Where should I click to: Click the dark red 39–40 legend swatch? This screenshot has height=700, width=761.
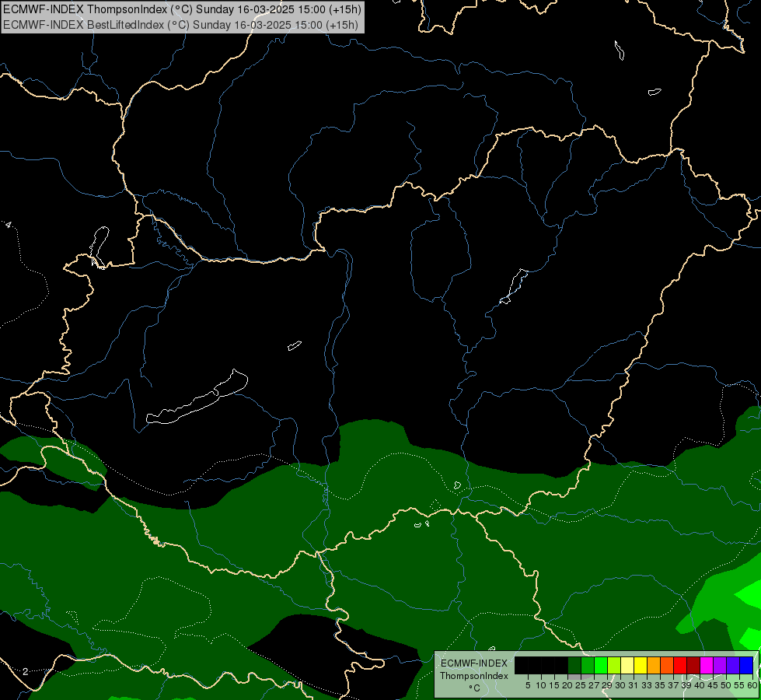(x=693, y=665)
